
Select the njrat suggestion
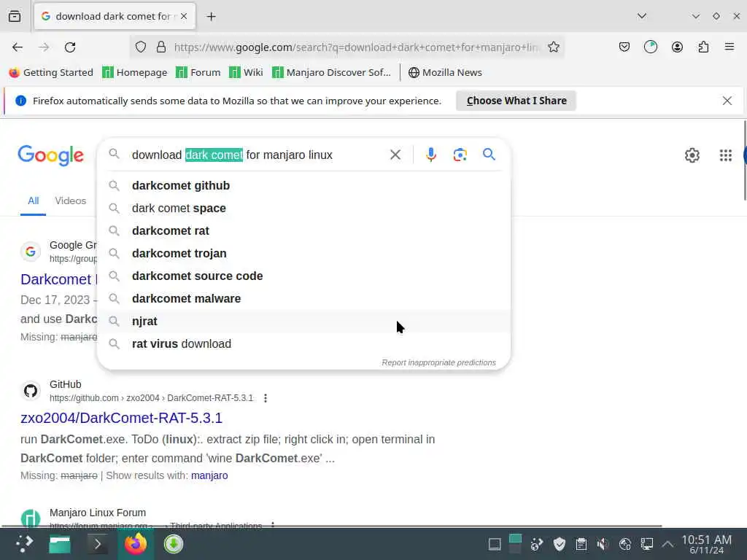[304, 321]
